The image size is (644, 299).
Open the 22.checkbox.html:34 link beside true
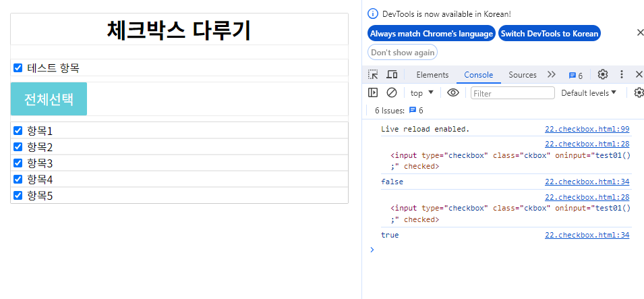pos(587,236)
